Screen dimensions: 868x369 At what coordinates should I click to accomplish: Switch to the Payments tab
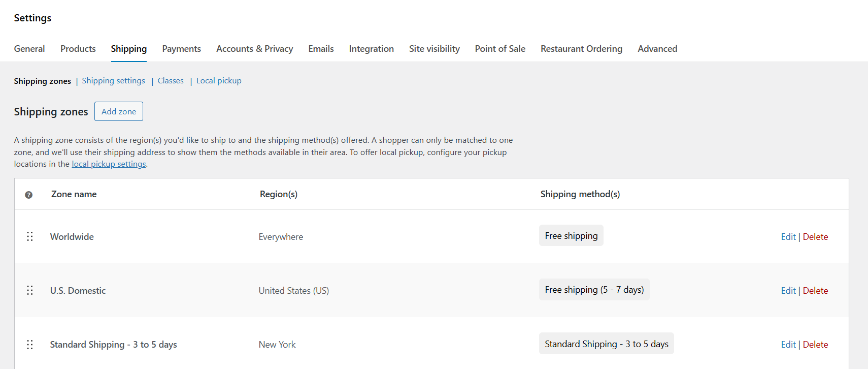point(181,48)
